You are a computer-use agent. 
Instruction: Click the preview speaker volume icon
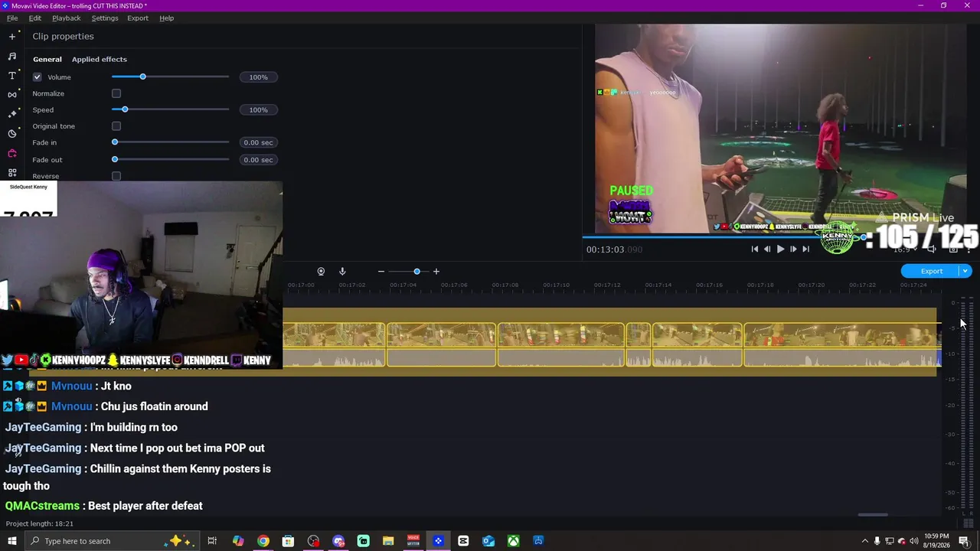(x=932, y=249)
